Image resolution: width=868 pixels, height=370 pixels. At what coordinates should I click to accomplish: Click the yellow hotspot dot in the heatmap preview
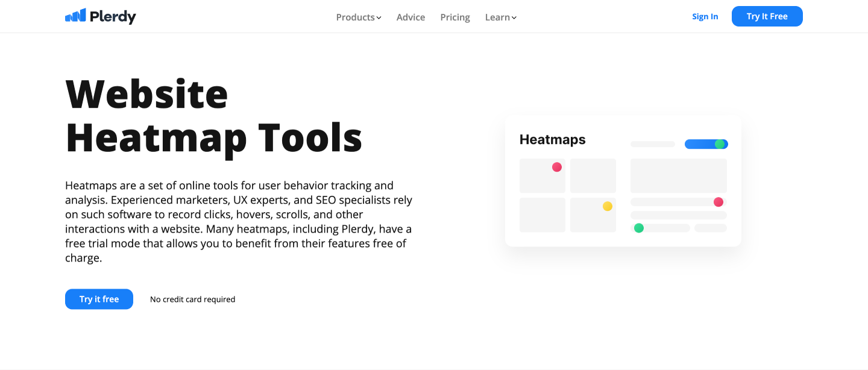(x=608, y=206)
